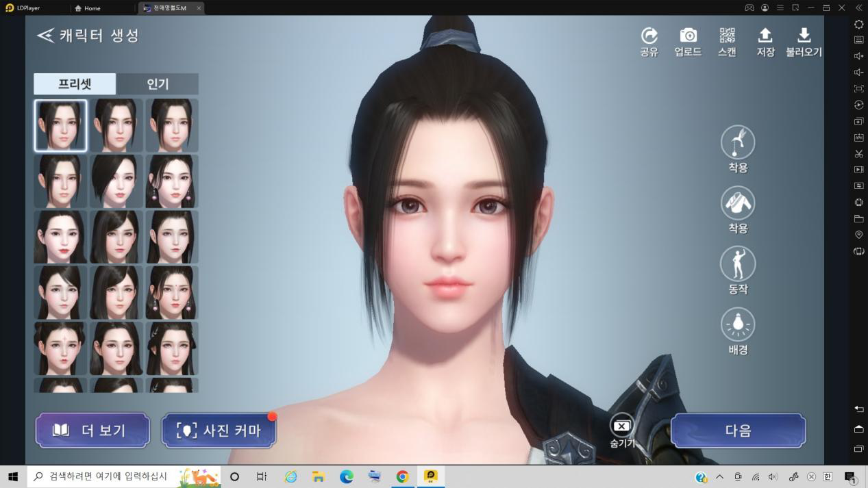This screenshot has width=868, height=488.
Task: Switch to the 프리셋 tab
Action: pyautogui.click(x=75, y=84)
